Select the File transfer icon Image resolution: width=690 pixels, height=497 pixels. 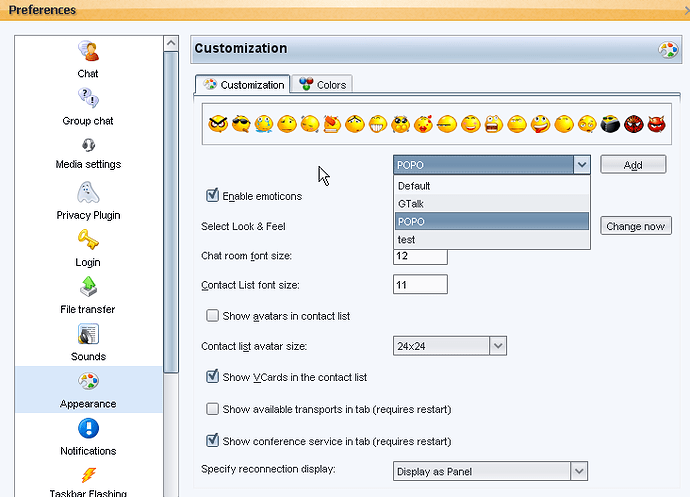point(88,287)
